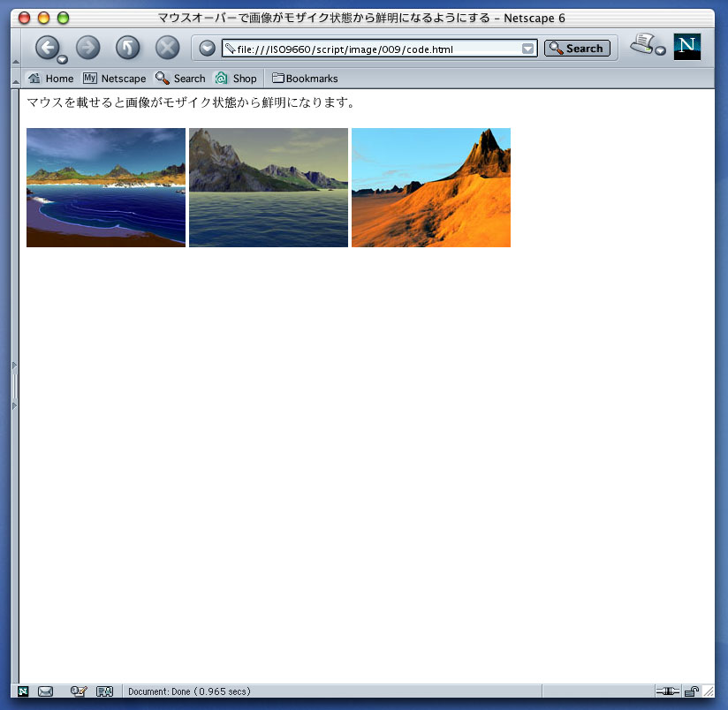This screenshot has height=710, width=728.
Task: Open Mail from the status bar envelope icon
Action: (x=45, y=691)
